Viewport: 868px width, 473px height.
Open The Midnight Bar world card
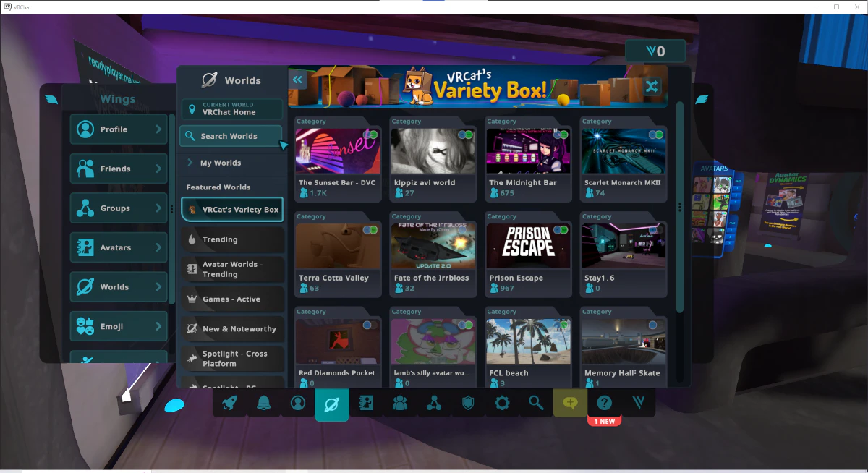click(528, 158)
